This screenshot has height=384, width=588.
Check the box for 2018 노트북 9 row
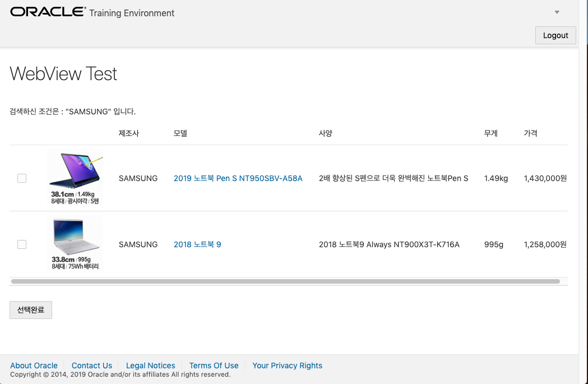22,244
